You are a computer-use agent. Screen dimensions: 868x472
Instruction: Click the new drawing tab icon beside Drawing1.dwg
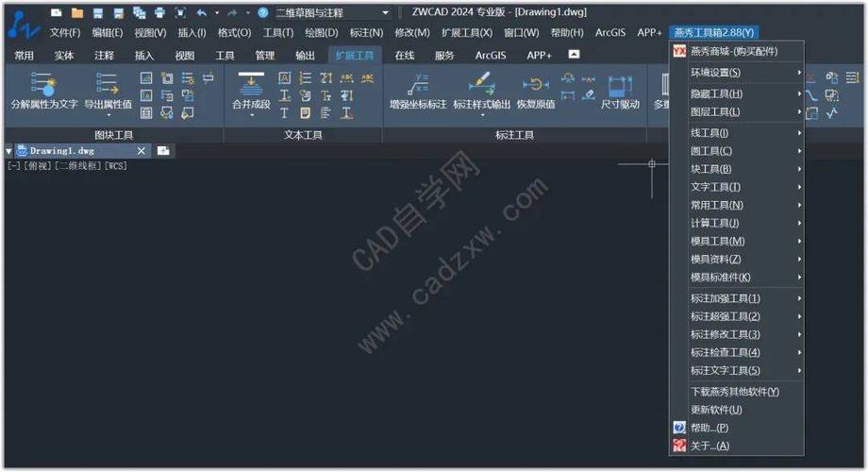click(x=163, y=151)
